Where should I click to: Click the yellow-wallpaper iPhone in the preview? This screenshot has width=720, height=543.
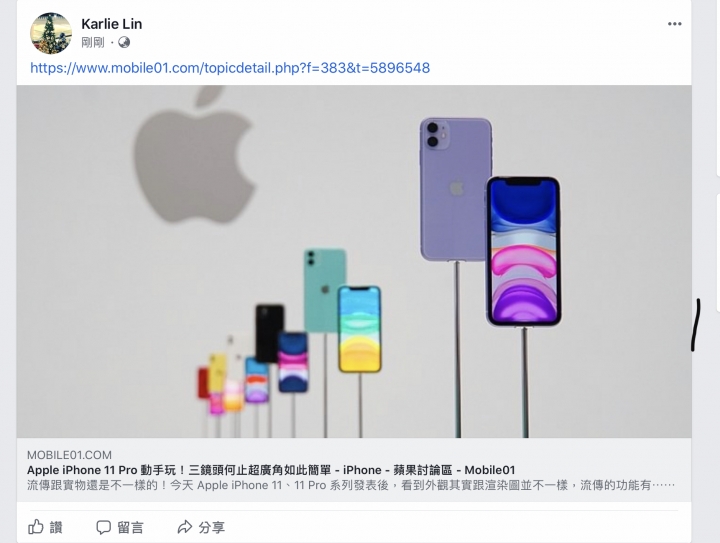pyautogui.click(x=360, y=329)
